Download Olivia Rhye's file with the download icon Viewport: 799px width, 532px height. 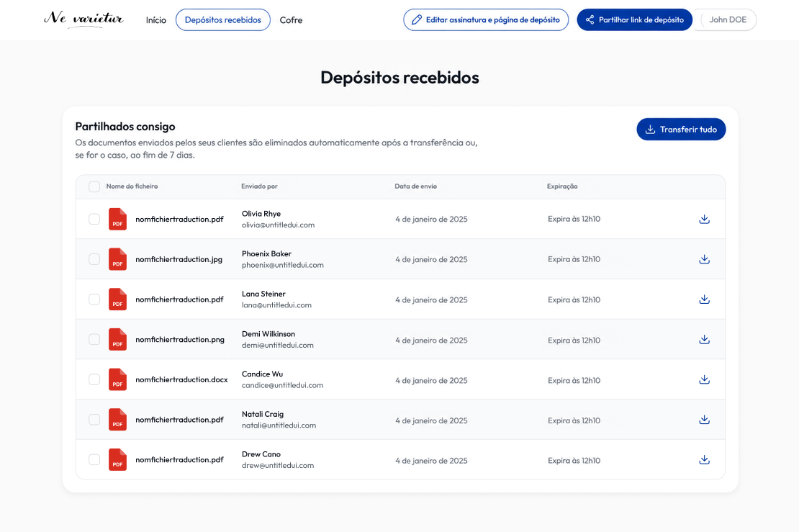[704, 219]
